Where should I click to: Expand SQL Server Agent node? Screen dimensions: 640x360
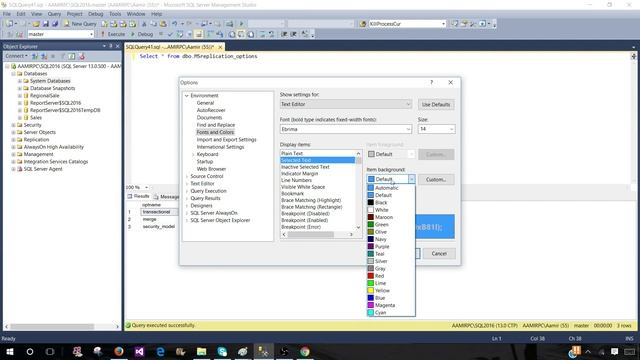[13, 169]
